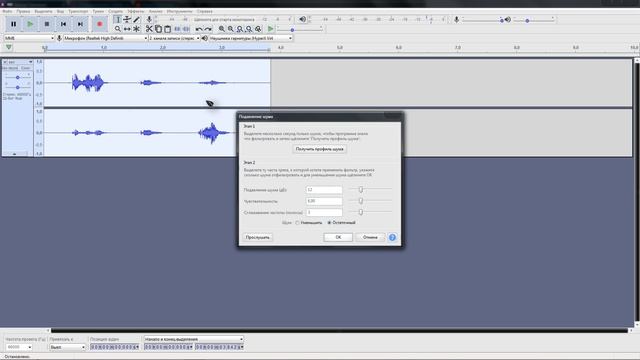
Task: Skip to end of the track
Action: point(80,24)
